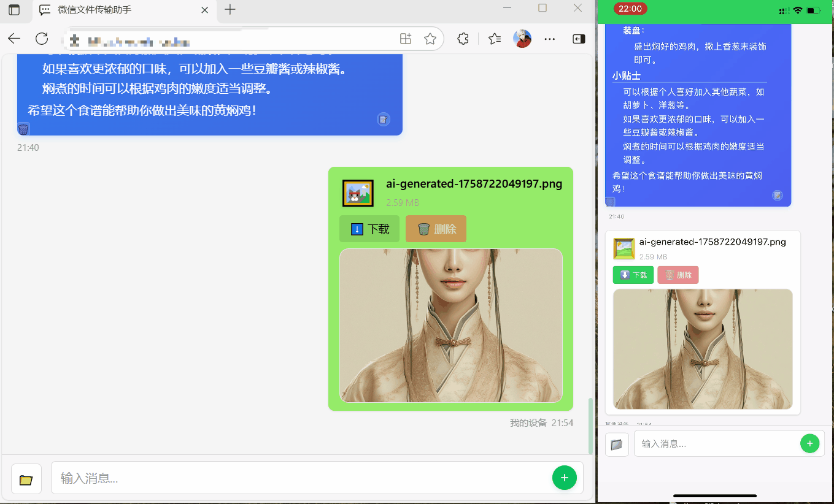Open the favorites list icon
The height and width of the screenshot is (504, 834).
tap(495, 39)
